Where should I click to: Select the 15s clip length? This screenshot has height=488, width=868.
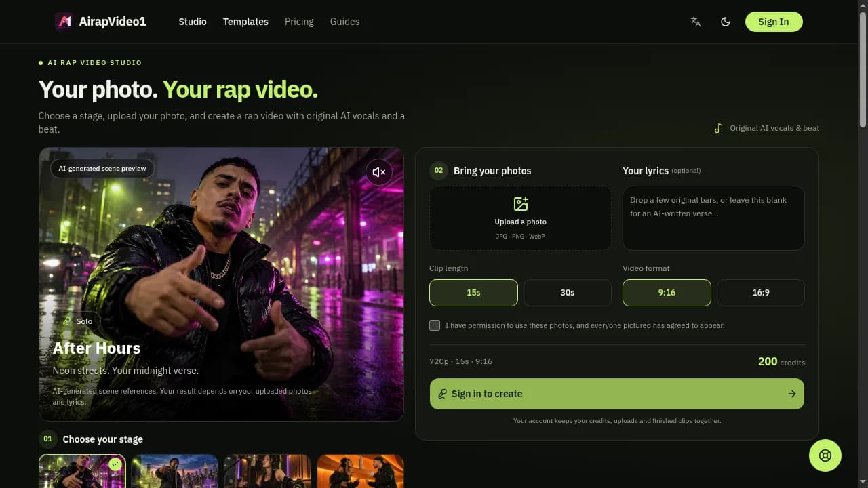(473, 293)
